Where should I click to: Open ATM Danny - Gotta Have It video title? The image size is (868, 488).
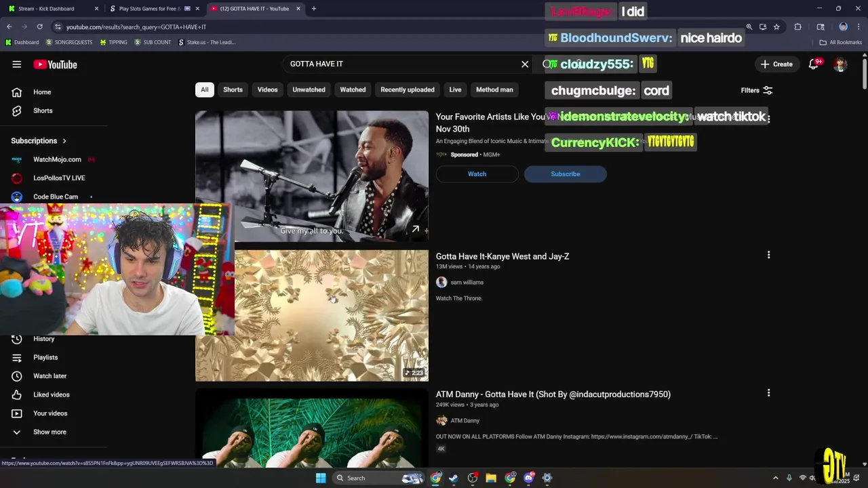pyautogui.click(x=553, y=394)
